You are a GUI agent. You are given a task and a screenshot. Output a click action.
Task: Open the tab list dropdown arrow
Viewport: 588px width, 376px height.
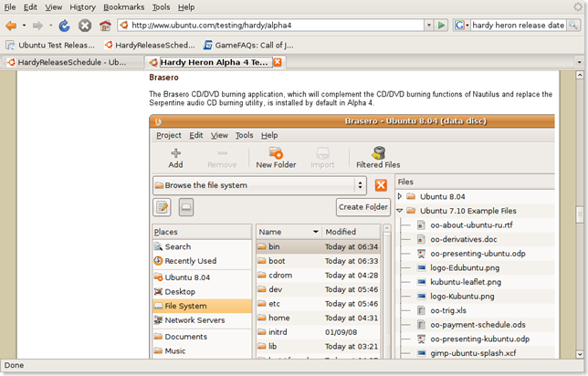click(580, 62)
